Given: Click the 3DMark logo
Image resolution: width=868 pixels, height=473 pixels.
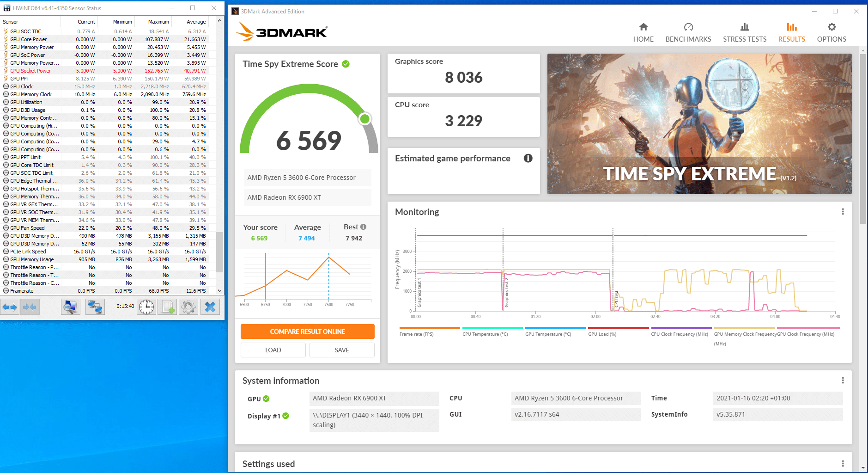Looking at the screenshot, I should [x=282, y=31].
